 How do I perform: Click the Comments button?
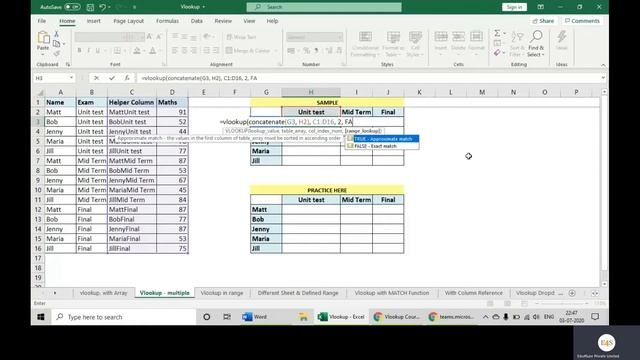582,21
